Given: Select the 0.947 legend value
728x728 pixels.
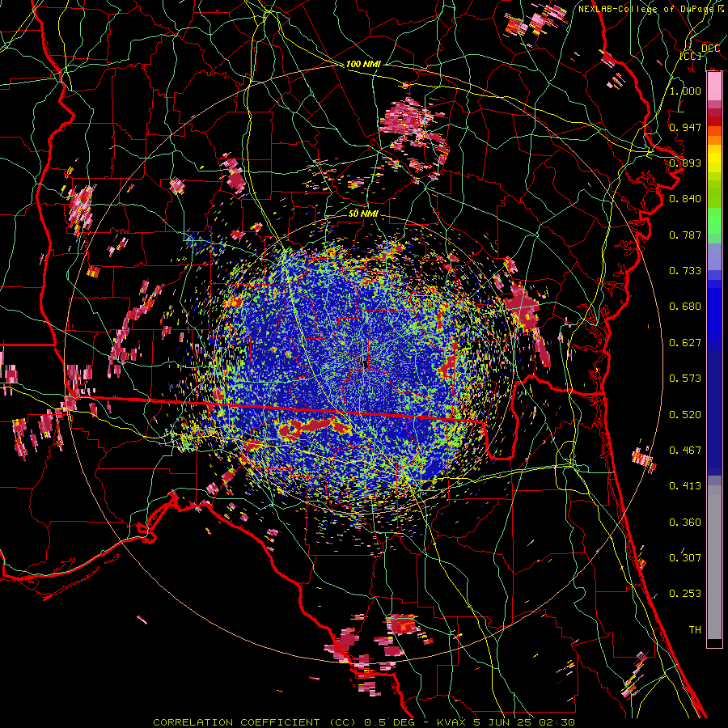Looking at the screenshot, I should pos(685,127).
